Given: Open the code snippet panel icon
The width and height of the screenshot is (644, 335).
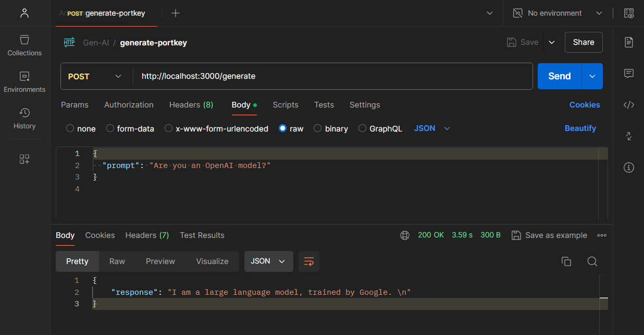Looking at the screenshot, I should point(629,105).
